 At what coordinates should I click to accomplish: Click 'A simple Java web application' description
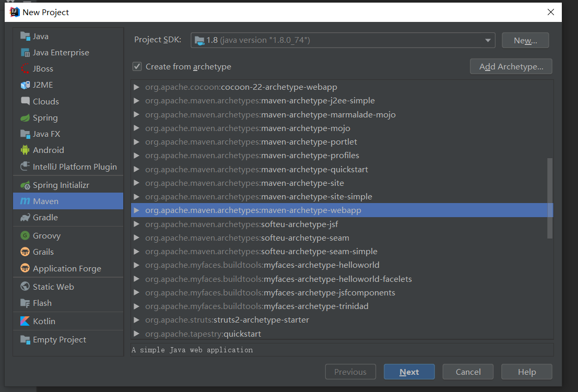pos(192,350)
